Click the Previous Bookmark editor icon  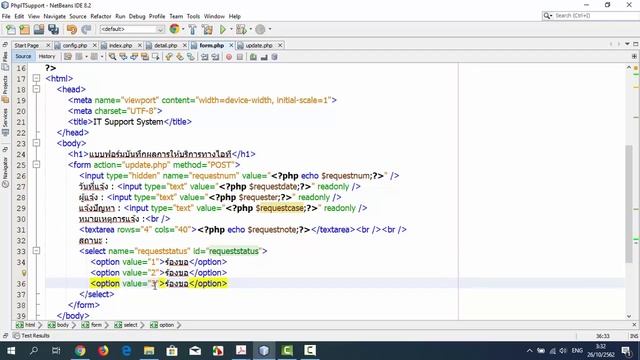point(169,57)
